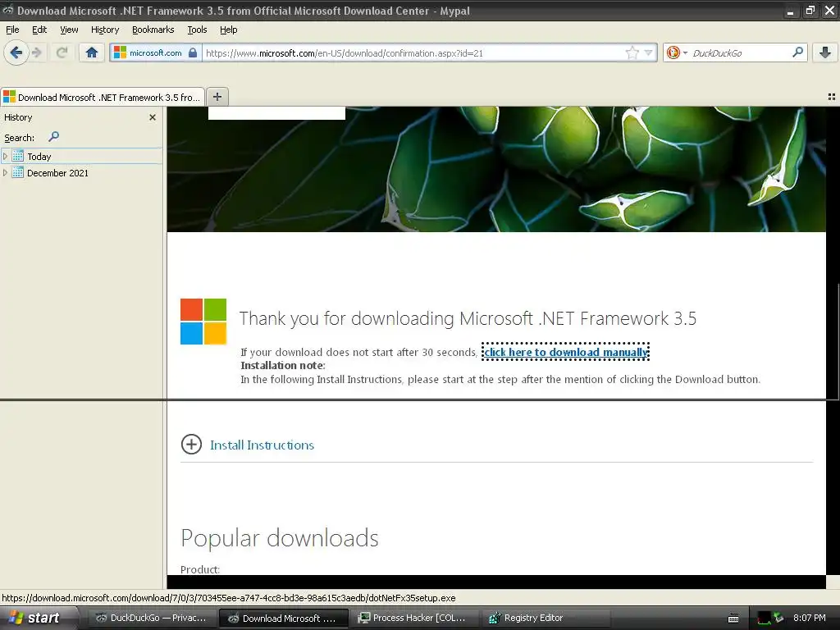Open History search options magnifier
This screenshot has height=630, width=840.
pyautogui.click(x=53, y=137)
